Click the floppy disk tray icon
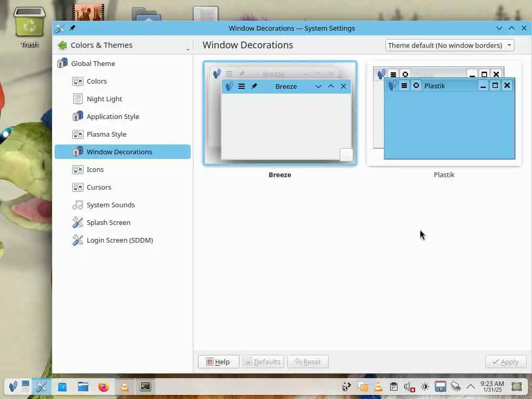The width and height of the screenshot is (532, 399). point(441,387)
